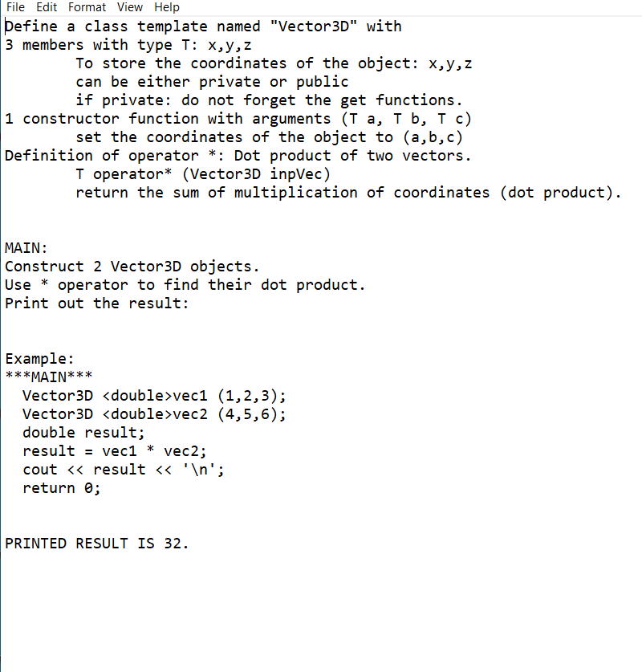Click the ***MAIN*** header text

(x=48, y=377)
